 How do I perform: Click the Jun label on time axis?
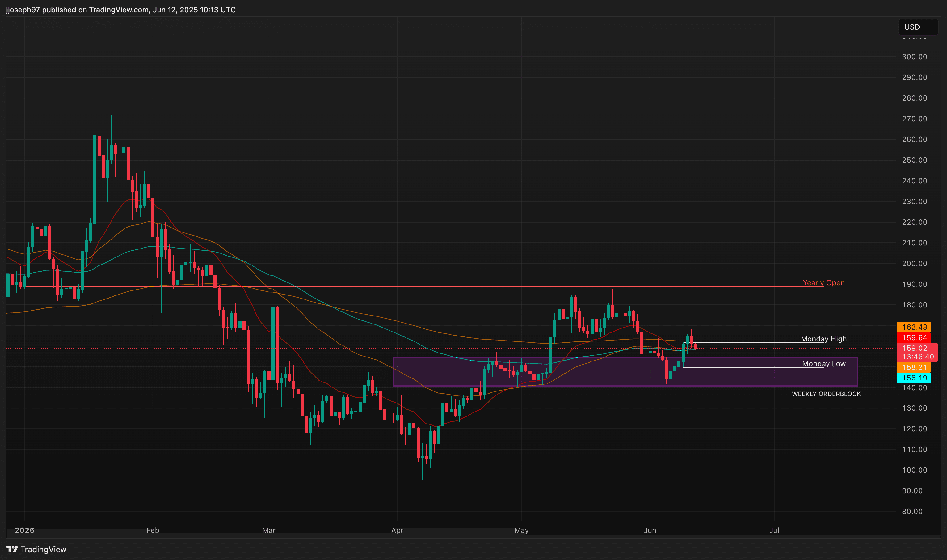point(650,530)
